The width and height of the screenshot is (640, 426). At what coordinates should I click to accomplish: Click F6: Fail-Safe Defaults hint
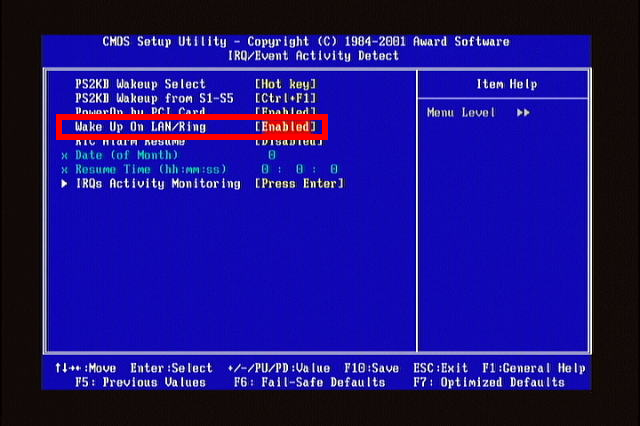pos(309,382)
